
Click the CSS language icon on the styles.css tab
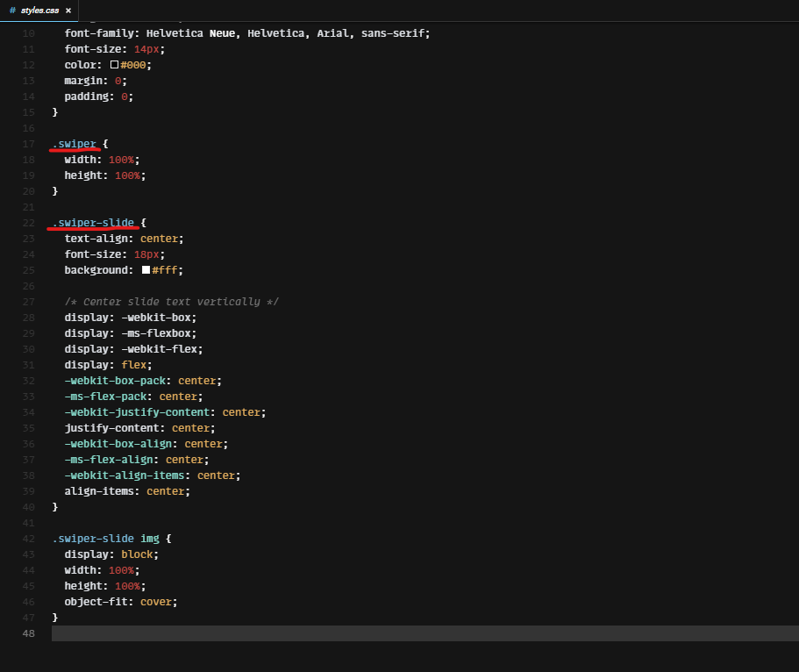coord(12,11)
